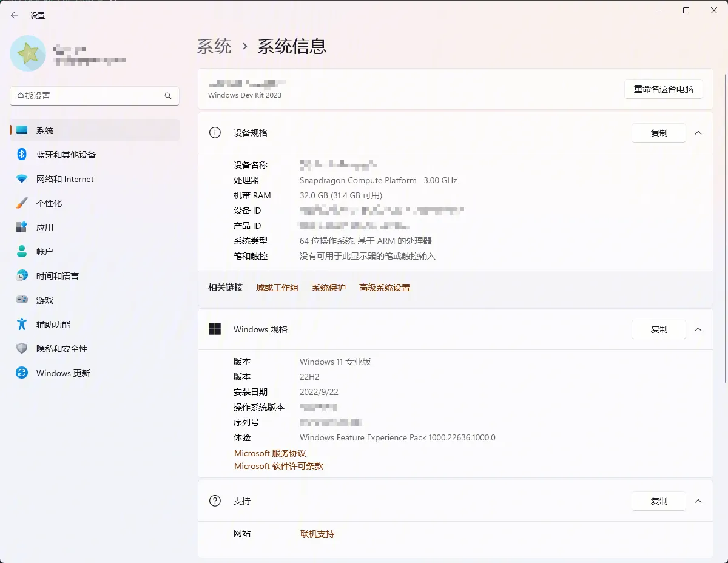Click the Bluetooth icon in the sidebar
The width and height of the screenshot is (728, 563).
[x=22, y=154]
